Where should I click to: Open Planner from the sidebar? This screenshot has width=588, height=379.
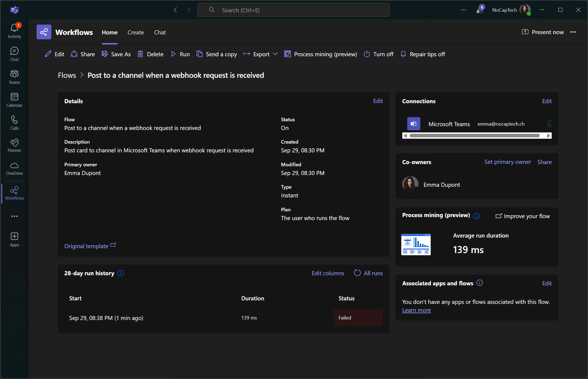[x=14, y=145]
